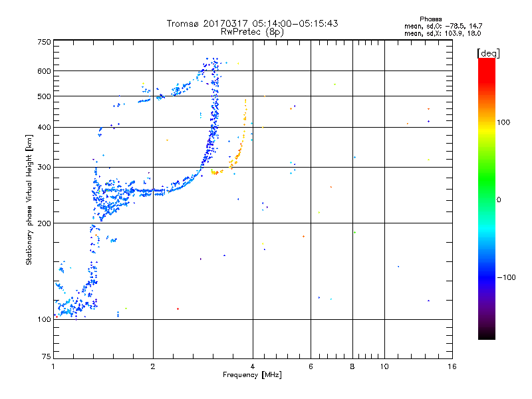Click the x-axis tick label '6'
Viewport: 532px width, 399px height.
click(311, 366)
